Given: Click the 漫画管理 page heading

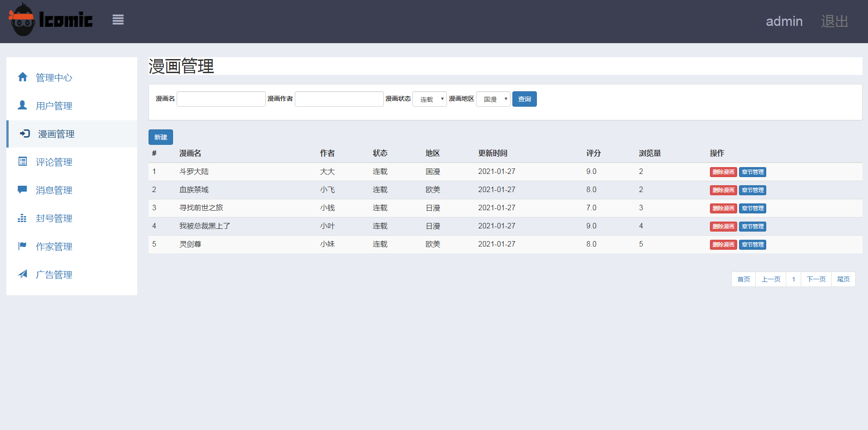Looking at the screenshot, I should click(181, 66).
